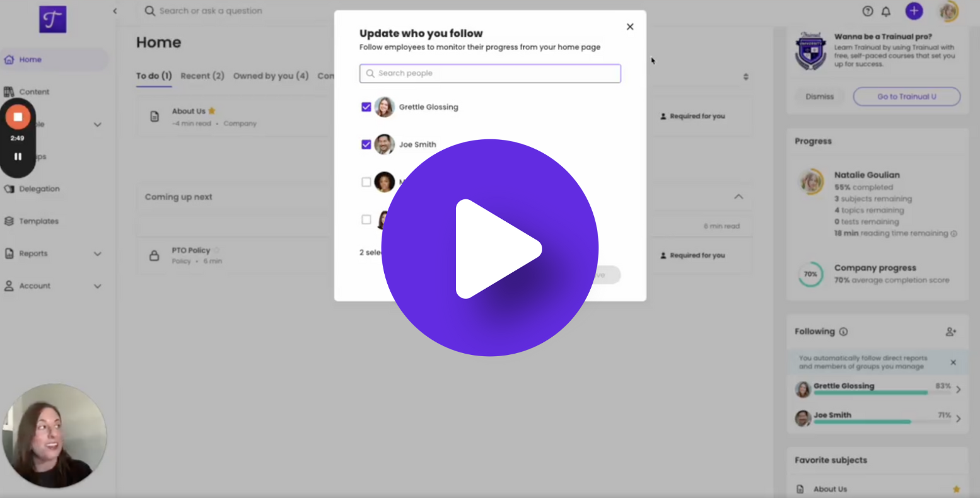980x498 pixels.
Task: Switch to the Recent tab
Action: coord(202,76)
